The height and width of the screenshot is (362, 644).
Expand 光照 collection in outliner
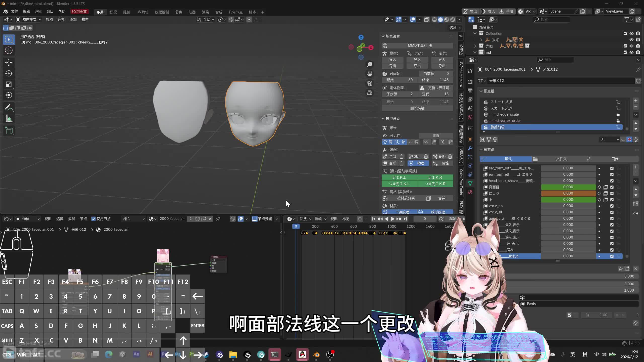475,46
